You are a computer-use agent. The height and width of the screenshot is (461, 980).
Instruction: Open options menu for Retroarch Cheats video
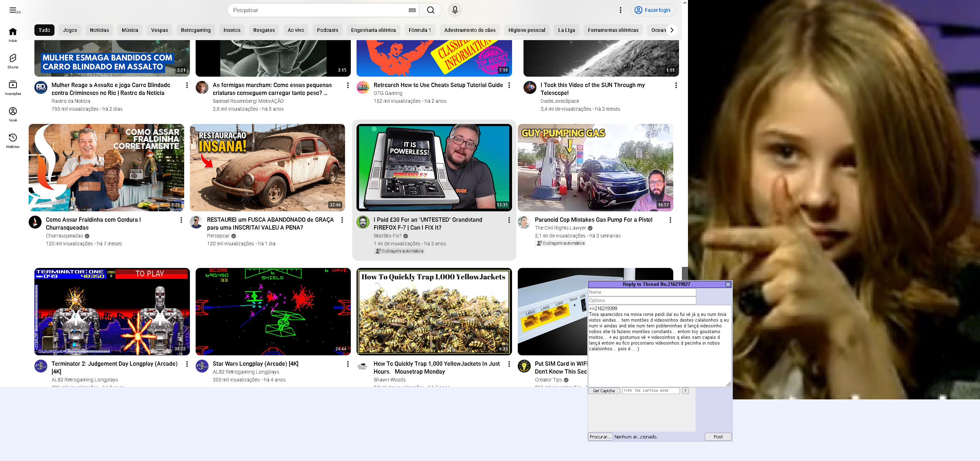coord(509,85)
